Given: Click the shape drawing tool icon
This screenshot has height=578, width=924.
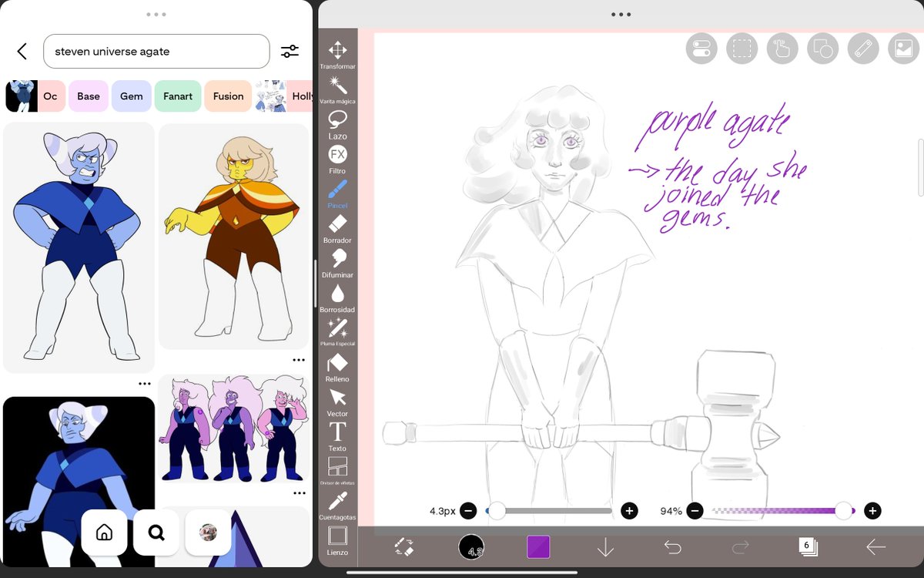Looking at the screenshot, I should coord(823,49).
